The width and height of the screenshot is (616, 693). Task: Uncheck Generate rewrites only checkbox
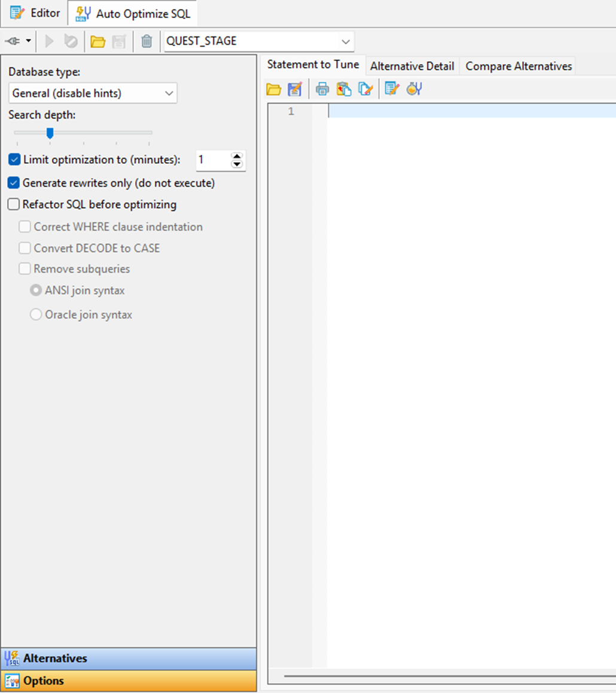(14, 182)
